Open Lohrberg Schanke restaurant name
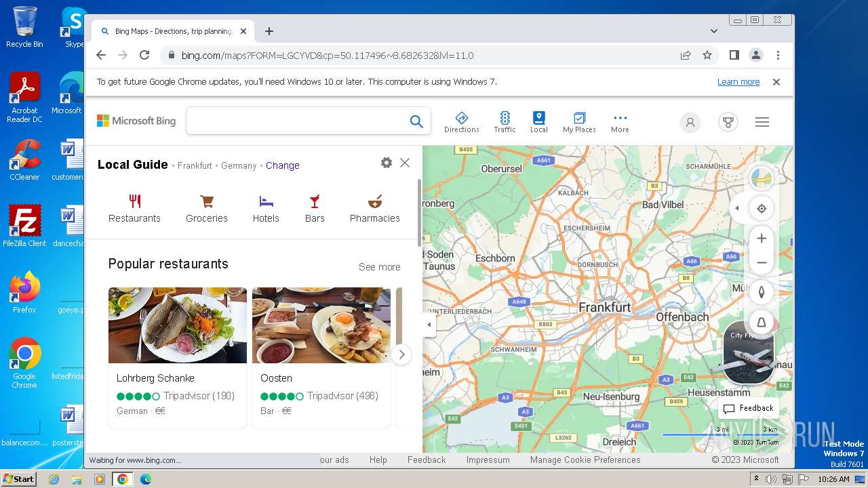 tap(155, 378)
